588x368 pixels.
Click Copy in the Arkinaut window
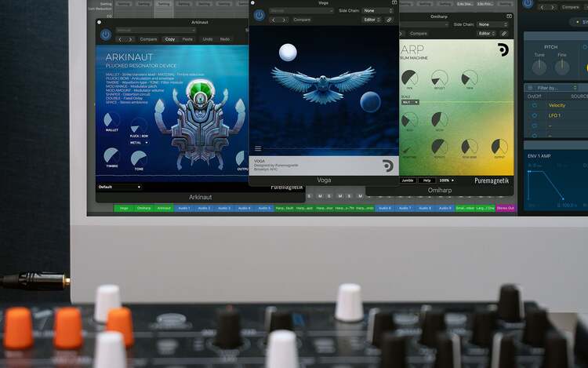coord(170,39)
